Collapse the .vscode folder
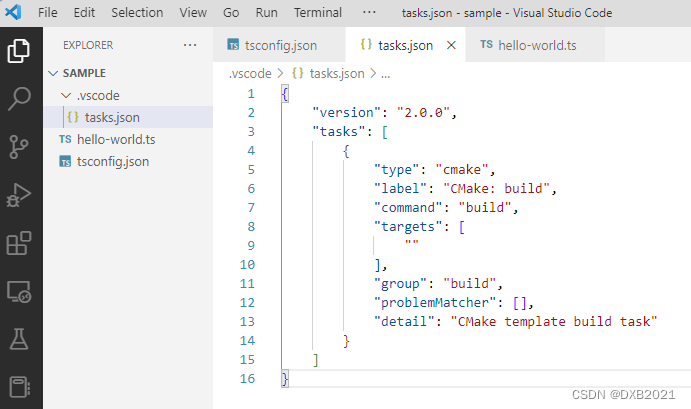This screenshot has height=409, width=691. tap(66, 95)
